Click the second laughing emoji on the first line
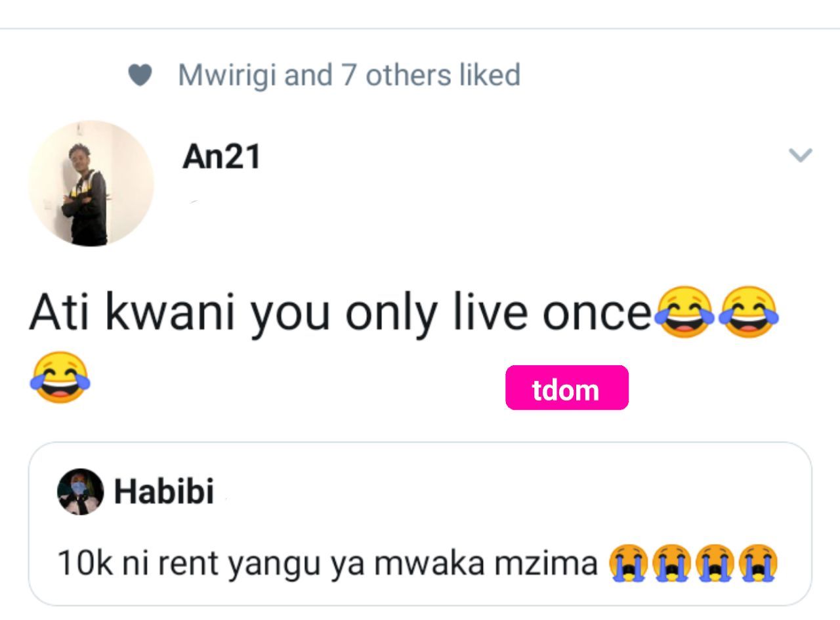 tap(748, 312)
